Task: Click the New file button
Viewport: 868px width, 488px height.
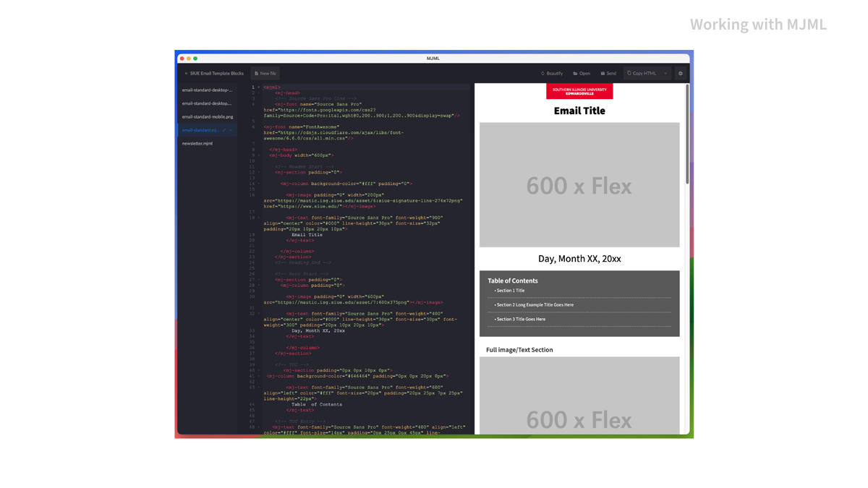Action: point(265,73)
